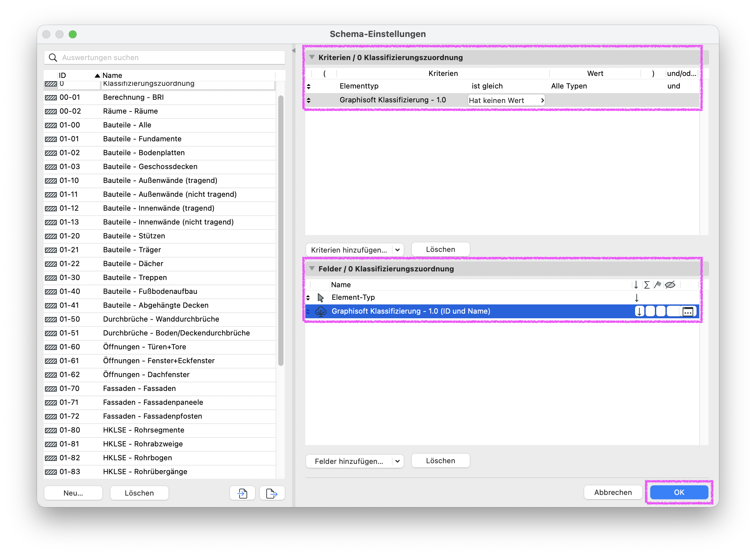Click the reorder handle of Graphisoft Klassifizierung criterion

coord(309,100)
